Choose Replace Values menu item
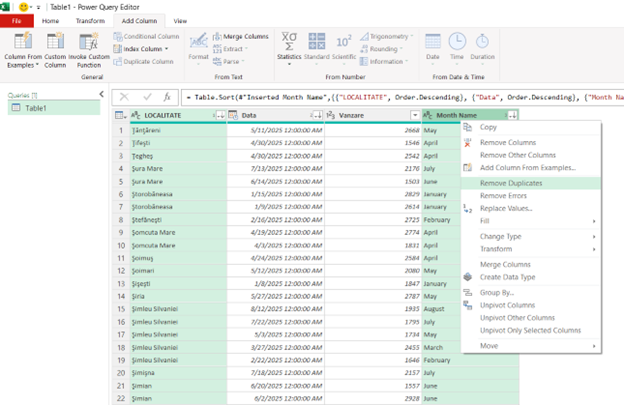 click(531, 208)
